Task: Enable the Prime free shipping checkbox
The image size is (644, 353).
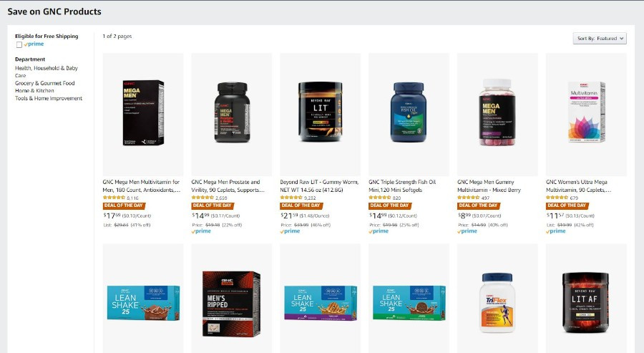Action: click(19, 44)
